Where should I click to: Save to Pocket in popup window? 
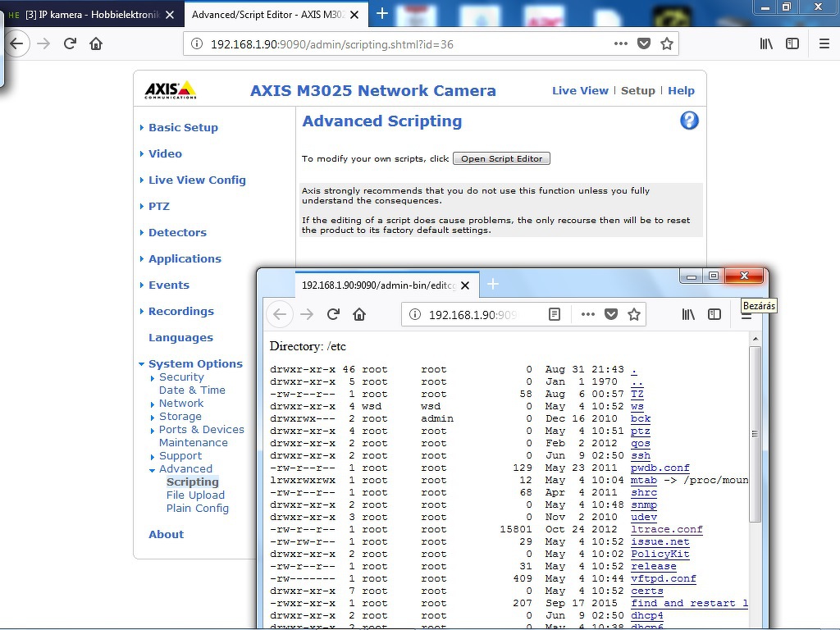click(610, 314)
